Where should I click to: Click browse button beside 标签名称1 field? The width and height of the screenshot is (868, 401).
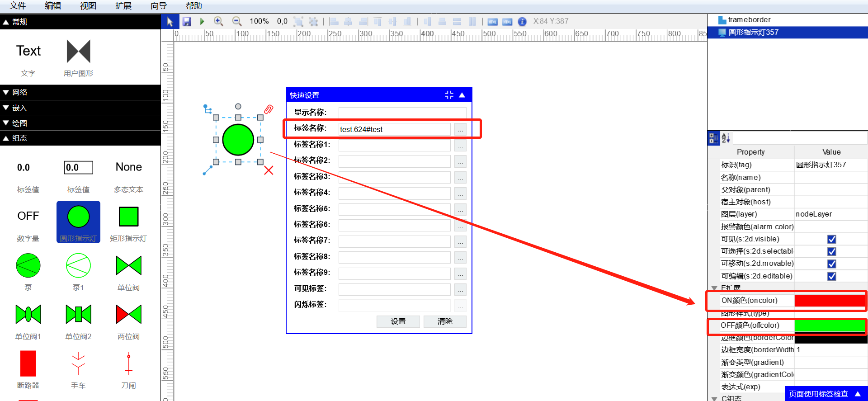coord(460,146)
